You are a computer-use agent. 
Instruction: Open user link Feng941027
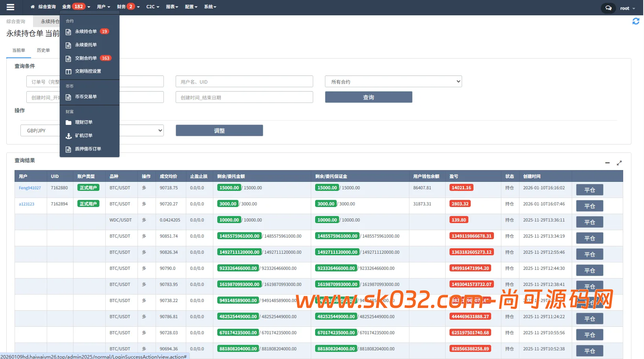tap(30, 188)
